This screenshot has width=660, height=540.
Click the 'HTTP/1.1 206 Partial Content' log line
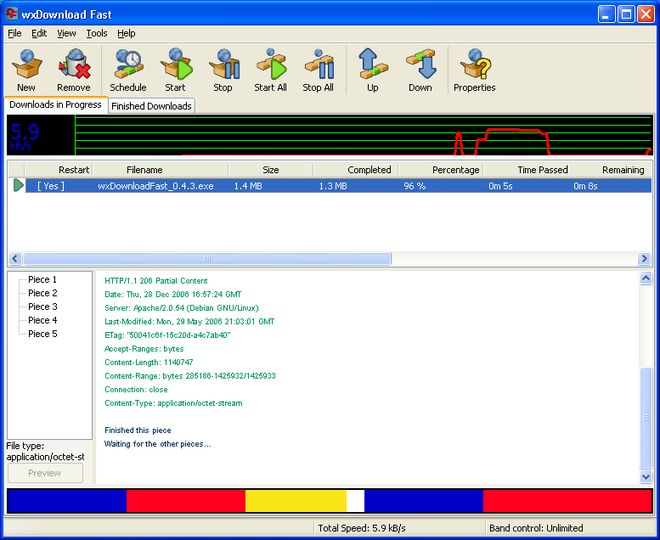coord(156,281)
